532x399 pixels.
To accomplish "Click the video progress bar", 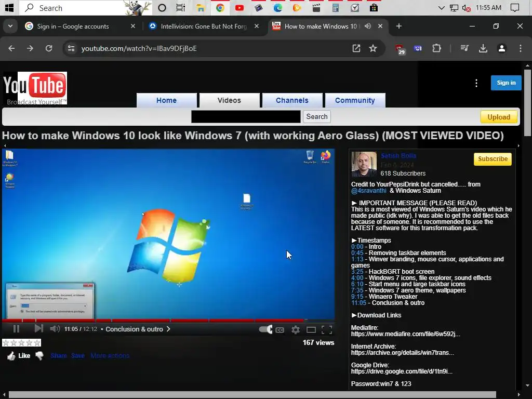I will coord(168,320).
